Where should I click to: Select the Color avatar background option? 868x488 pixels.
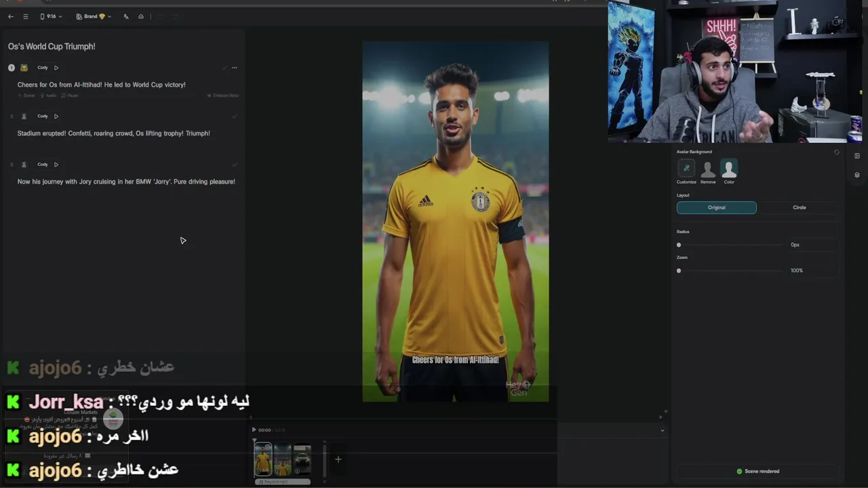pos(729,171)
